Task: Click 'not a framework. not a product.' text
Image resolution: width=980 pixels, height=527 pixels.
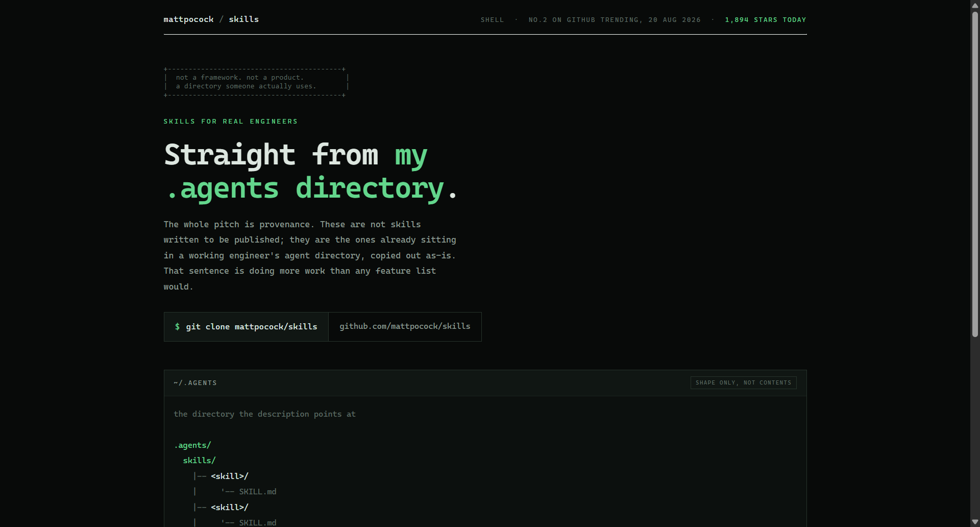Action: coord(240,78)
